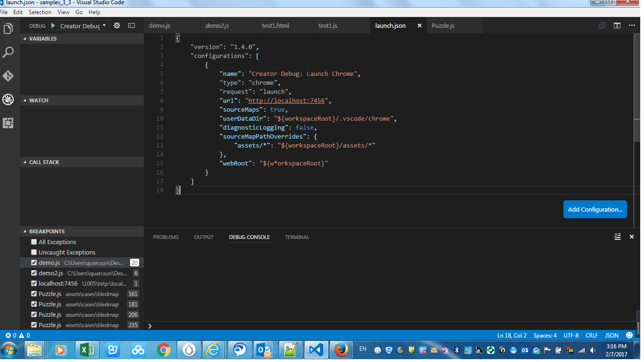The image size is (644, 362).
Task: Uncheck Puzzle.js breakpoint at line 181
Action: [34, 304]
